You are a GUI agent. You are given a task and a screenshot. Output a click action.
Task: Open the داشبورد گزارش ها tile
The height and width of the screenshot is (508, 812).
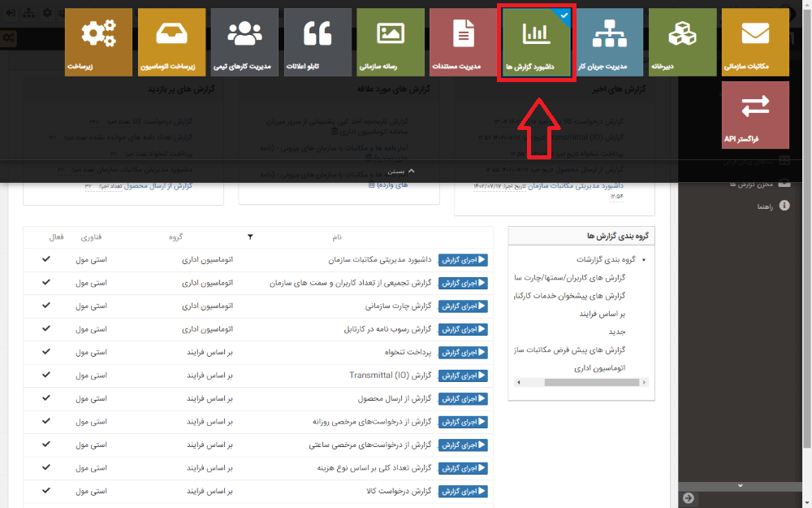coord(536,41)
